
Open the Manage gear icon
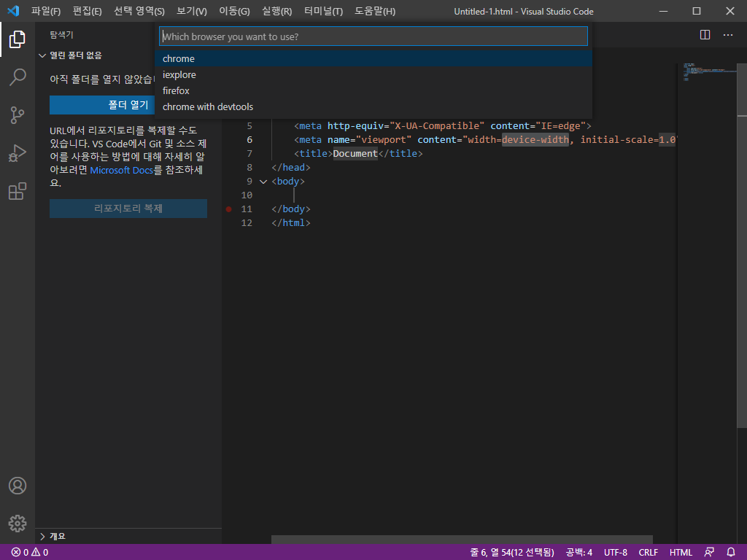click(x=18, y=524)
